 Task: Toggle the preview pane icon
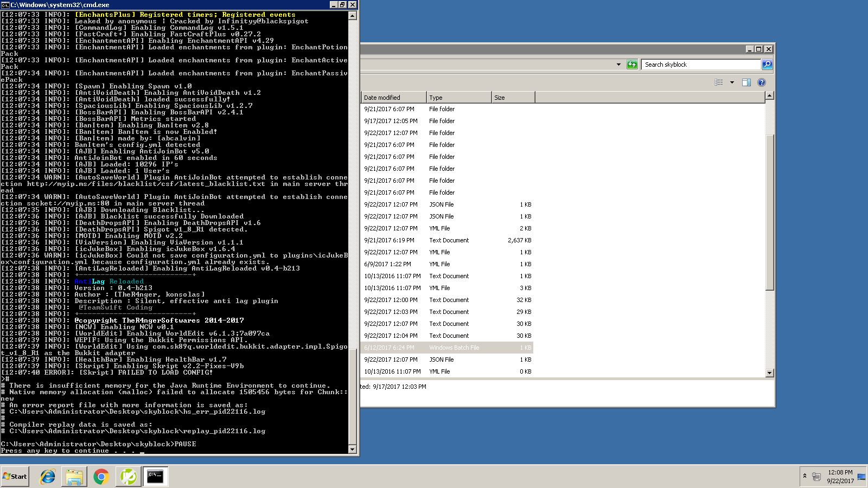pyautogui.click(x=746, y=82)
